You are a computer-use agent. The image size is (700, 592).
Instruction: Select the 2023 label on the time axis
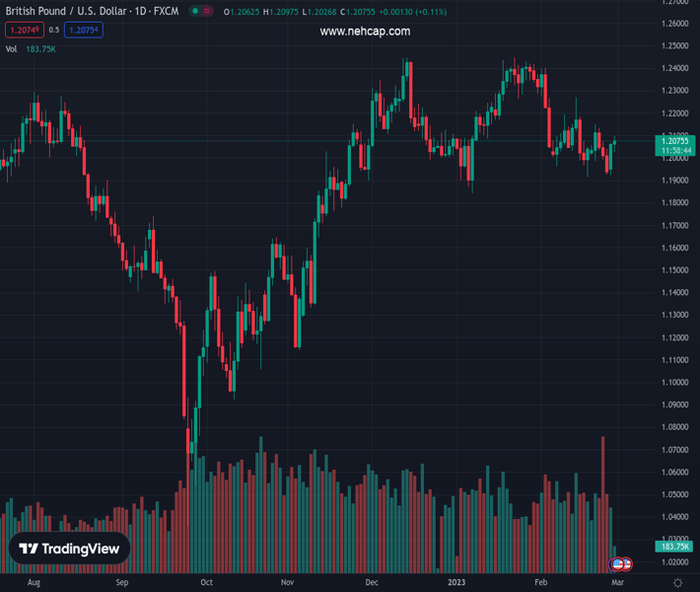[458, 583]
